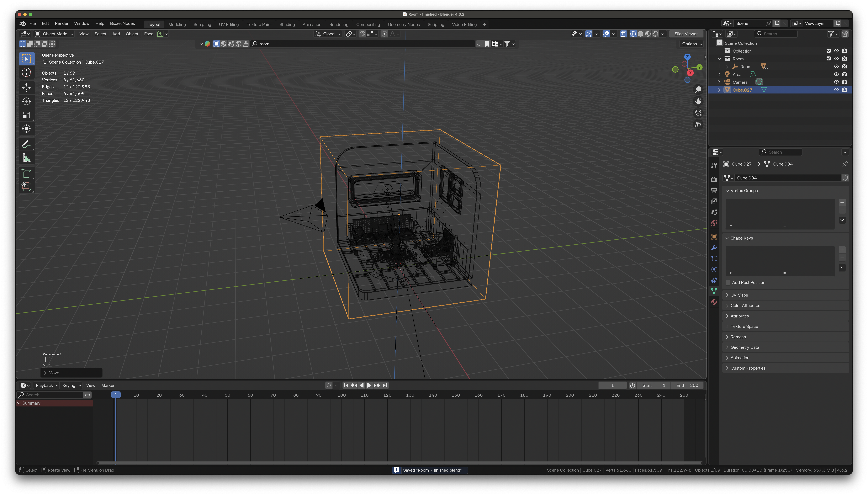Open the Render menu
Viewport: 868px width, 495px height.
coord(61,24)
